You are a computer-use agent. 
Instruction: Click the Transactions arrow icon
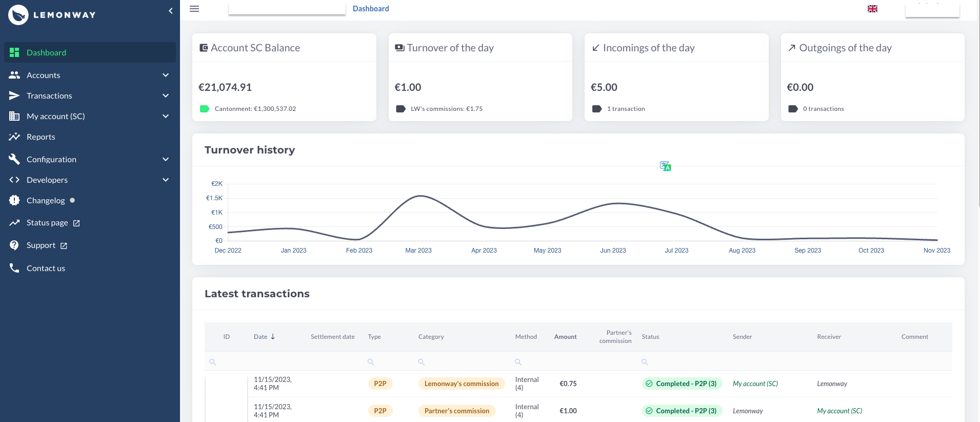(x=14, y=95)
